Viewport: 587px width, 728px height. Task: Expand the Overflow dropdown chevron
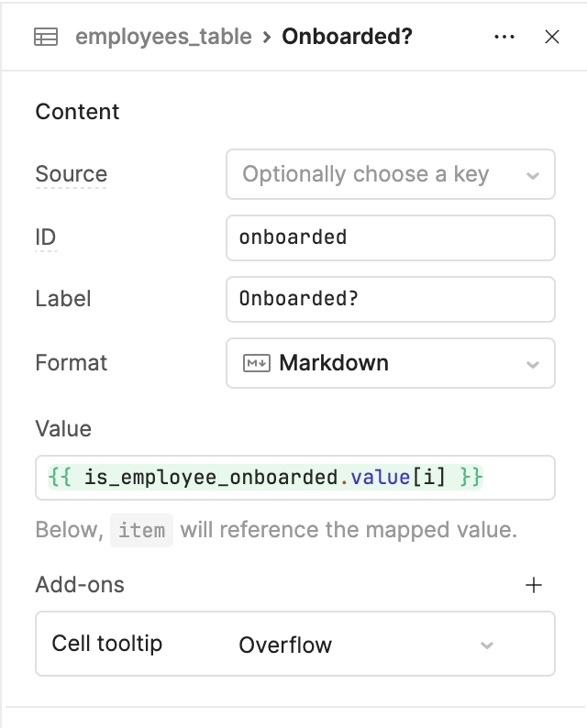point(487,645)
